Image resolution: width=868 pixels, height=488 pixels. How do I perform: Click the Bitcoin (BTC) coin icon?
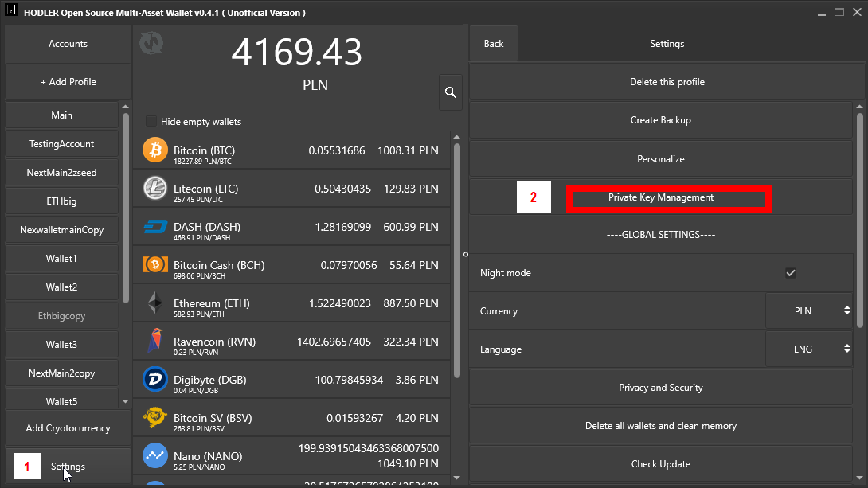(155, 150)
